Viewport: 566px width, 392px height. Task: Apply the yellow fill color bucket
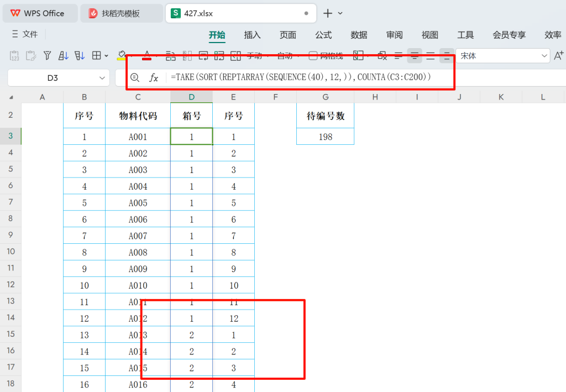pos(122,55)
